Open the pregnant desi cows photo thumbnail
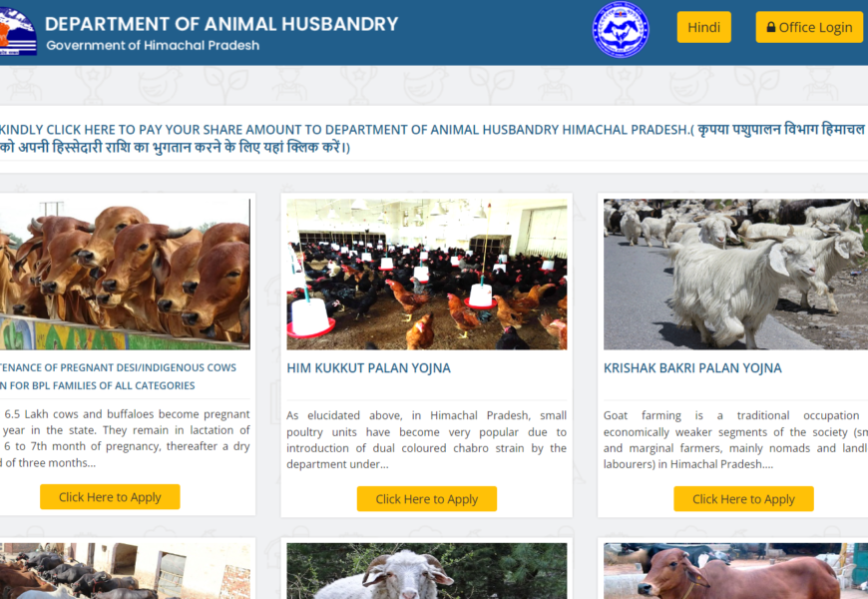 (125, 275)
